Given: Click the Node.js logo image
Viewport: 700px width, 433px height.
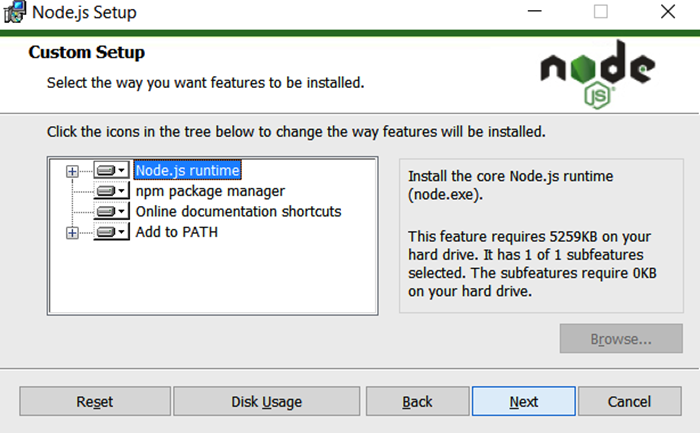Looking at the screenshot, I should pyautogui.click(x=598, y=74).
